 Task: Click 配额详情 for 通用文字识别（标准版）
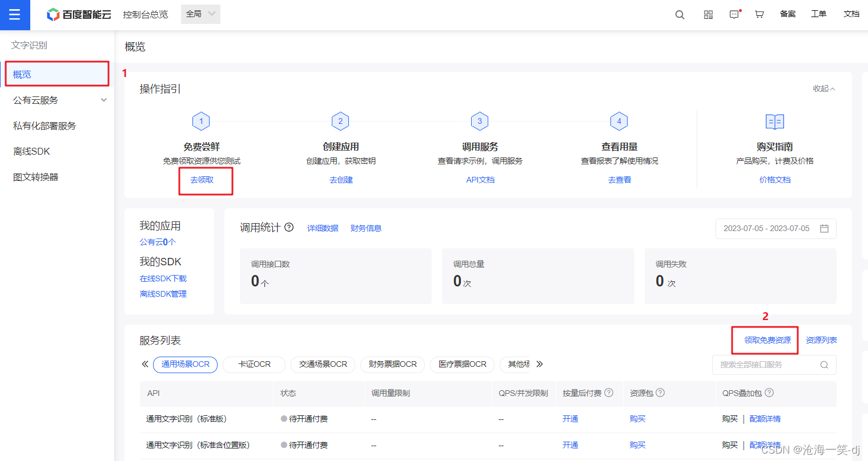coord(765,419)
